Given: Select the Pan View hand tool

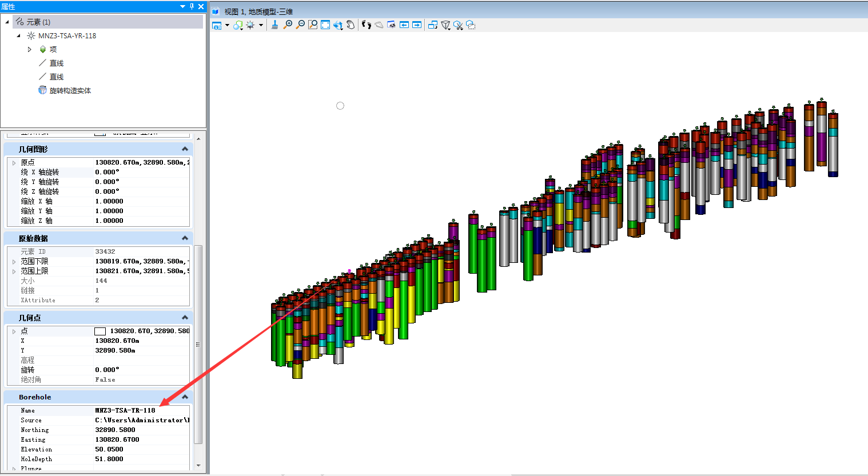Looking at the screenshot, I should tap(351, 25).
